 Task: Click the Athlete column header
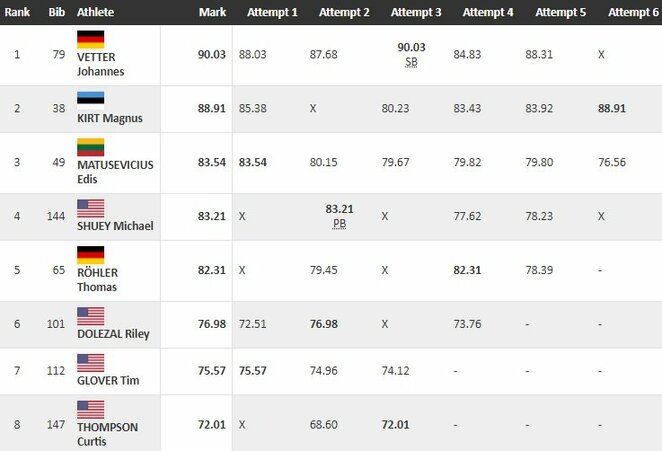[x=95, y=12]
